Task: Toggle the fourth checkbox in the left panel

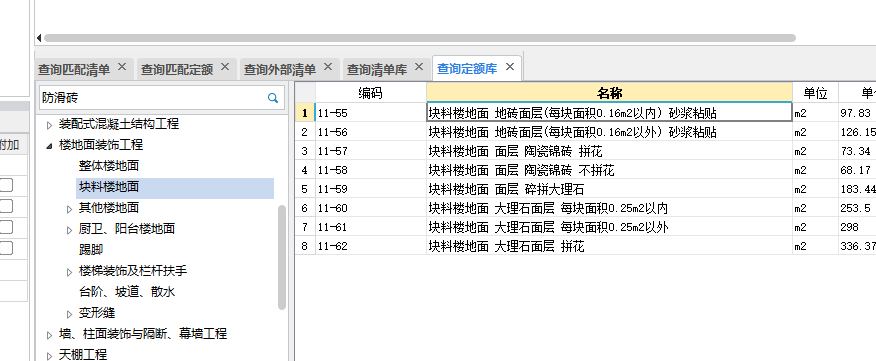Action: tap(6, 248)
